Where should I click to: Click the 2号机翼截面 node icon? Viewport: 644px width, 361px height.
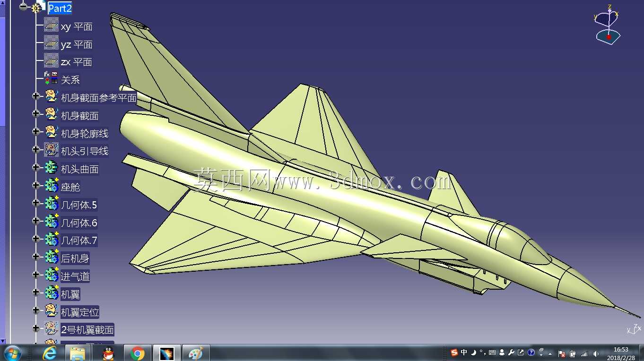pos(51,328)
